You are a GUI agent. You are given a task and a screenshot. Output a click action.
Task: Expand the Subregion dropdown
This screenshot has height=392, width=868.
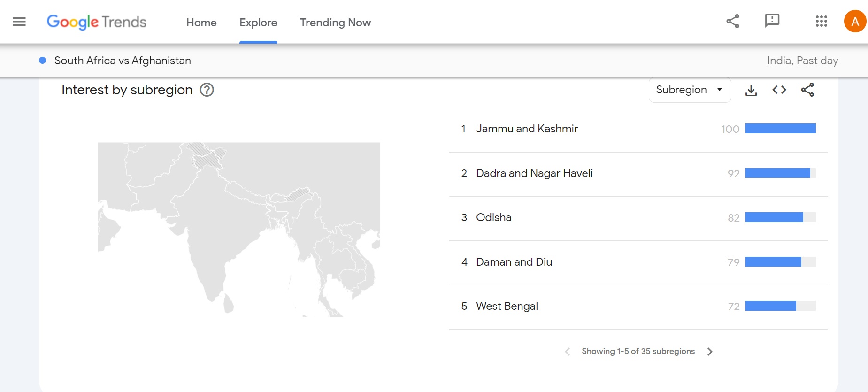click(690, 90)
